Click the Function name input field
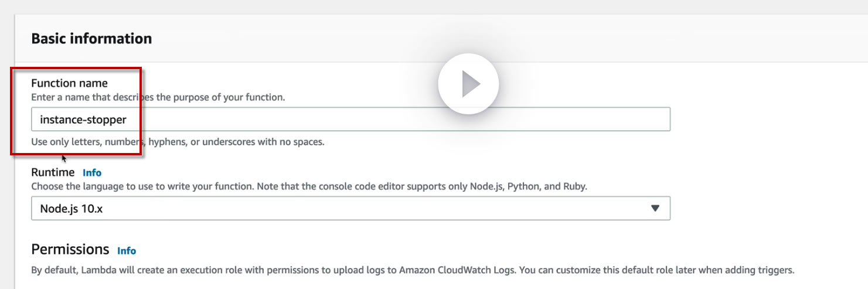 [350, 119]
